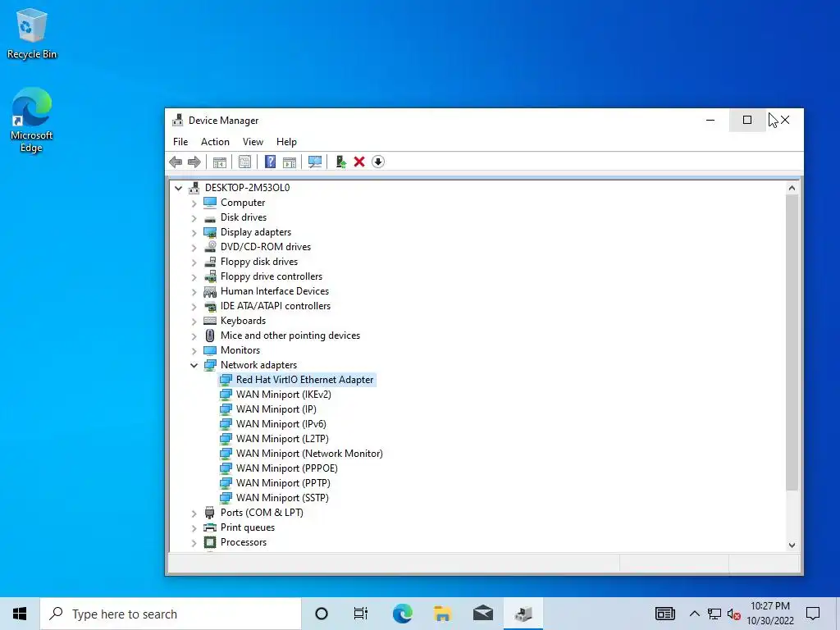
Task: Open the Action menu
Action: (x=215, y=142)
